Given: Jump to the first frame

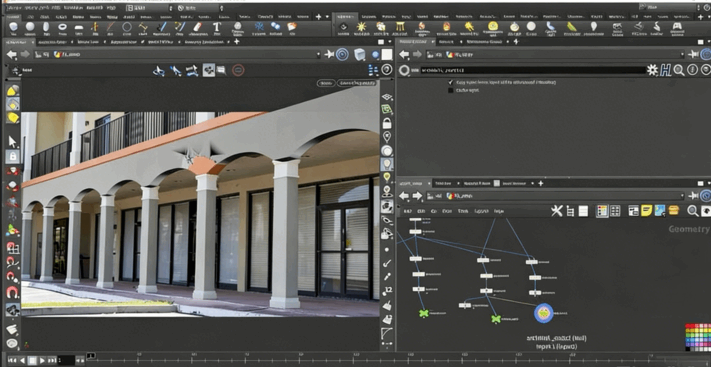Looking at the screenshot, I should tap(12, 361).
